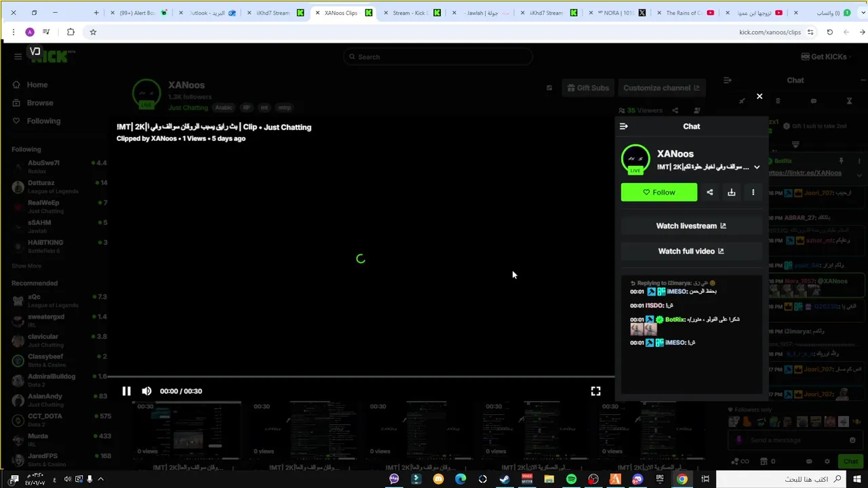The image size is (868, 488).
Task: Switch to the Outlook tab
Action: point(208,13)
